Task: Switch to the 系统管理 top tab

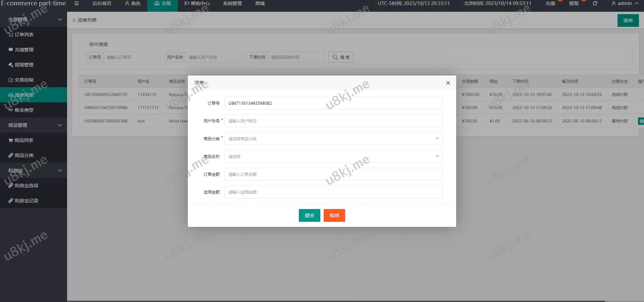Action: [232, 3]
